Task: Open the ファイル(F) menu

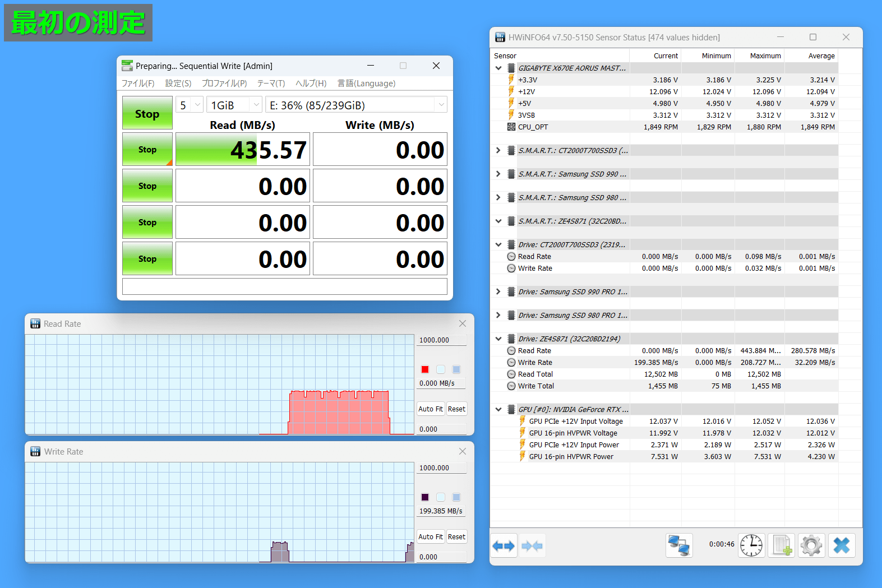Action: coord(138,83)
